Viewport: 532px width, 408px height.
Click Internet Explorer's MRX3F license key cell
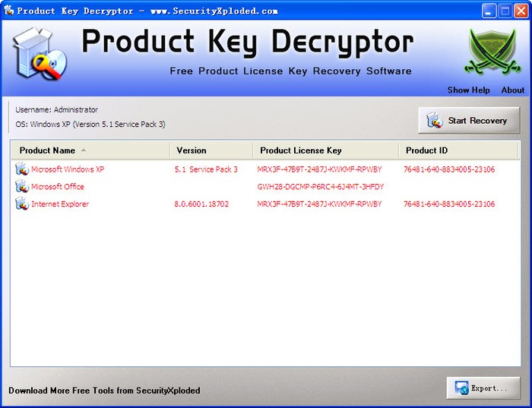click(319, 204)
